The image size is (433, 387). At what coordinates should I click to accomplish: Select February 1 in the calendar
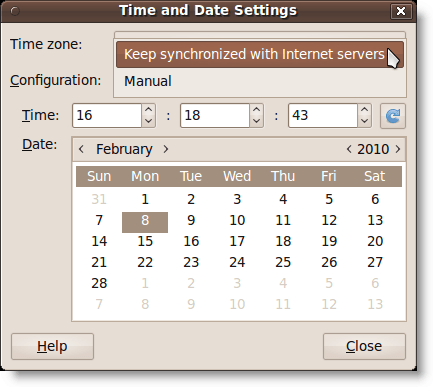point(145,199)
